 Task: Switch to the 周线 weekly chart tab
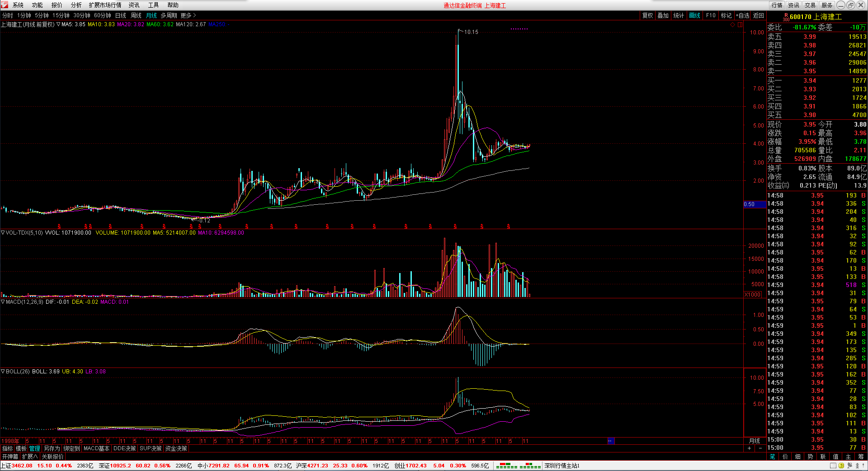136,15
